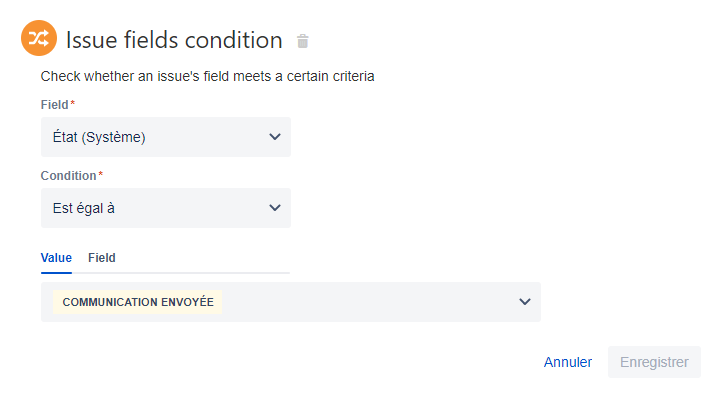The height and width of the screenshot is (414, 702).
Task: Click the Enregistrer button
Action: (654, 362)
